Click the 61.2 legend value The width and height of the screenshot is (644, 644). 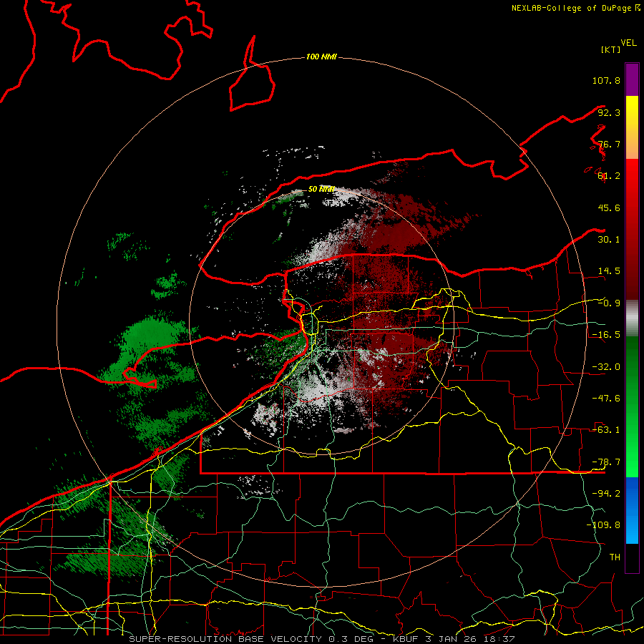tap(609, 176)
